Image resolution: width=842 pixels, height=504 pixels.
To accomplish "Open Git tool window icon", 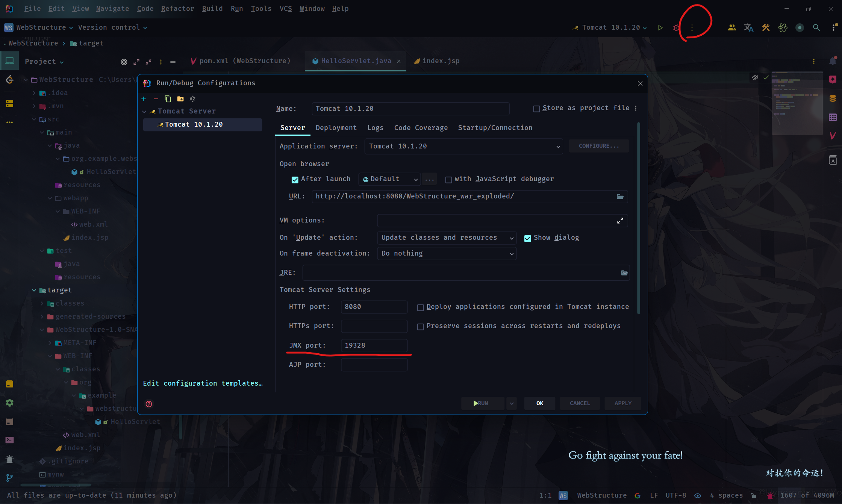I will point(9,478).
